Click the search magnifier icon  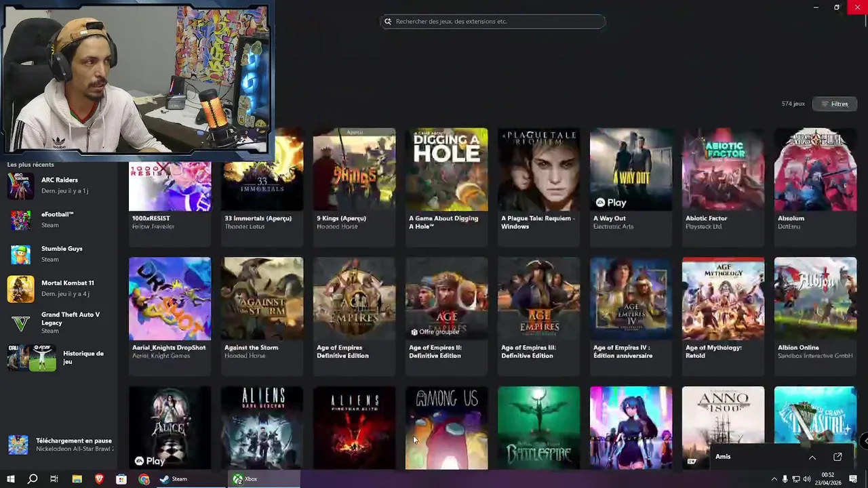tap(388, 21)
